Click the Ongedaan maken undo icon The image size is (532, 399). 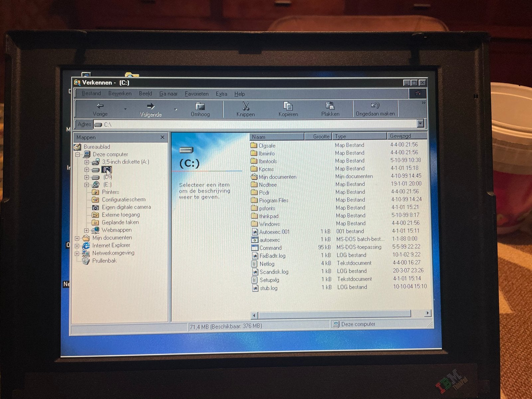tap(375, 106)
